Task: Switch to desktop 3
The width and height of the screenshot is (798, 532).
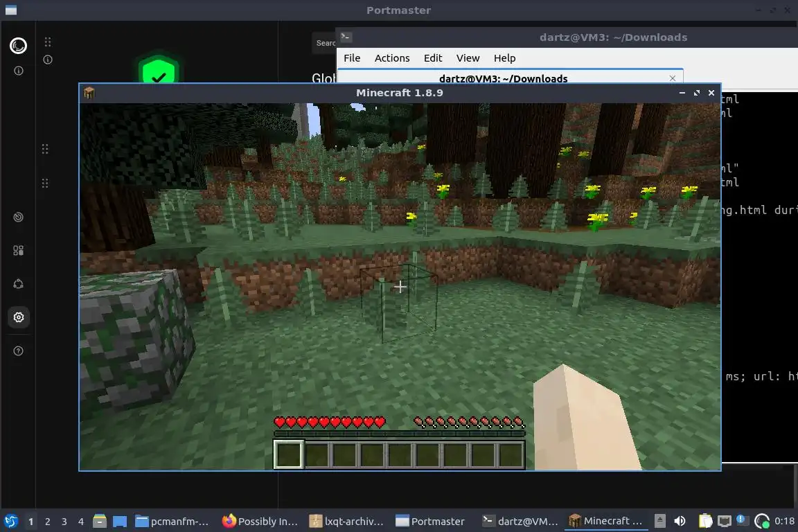Action: (x=64, y=522)
